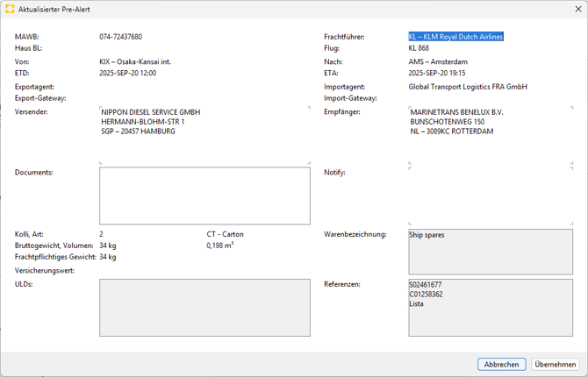The width and height of the screenshot is (588, 377).
Task: Select the Nach field AMS – Amsterdam
Action: (x=438, y=62)
